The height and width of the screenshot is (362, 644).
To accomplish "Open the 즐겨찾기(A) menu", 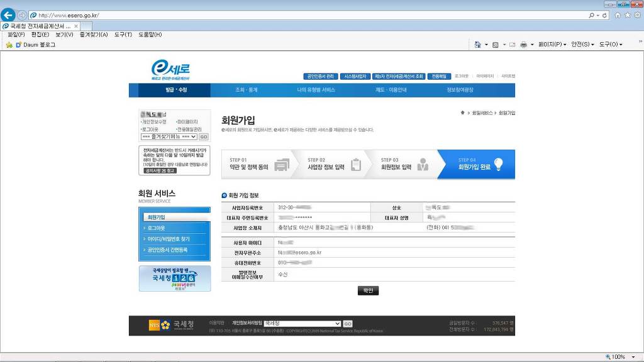I will coord(94,35).
